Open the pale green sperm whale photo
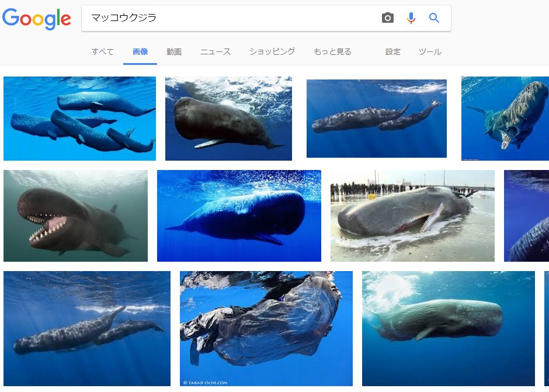This screenshot has width=549, height=392. coord(449,328)
